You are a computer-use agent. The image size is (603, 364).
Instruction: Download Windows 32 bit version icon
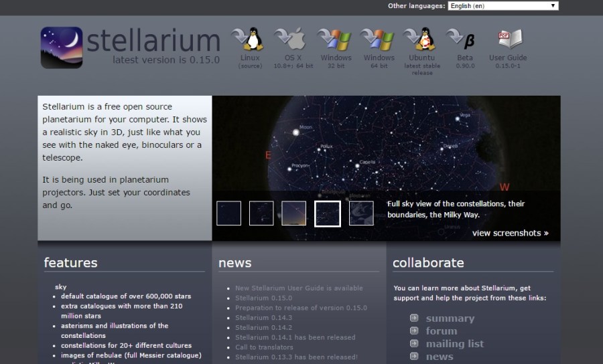pyautogui.click(x=334, y=39)
